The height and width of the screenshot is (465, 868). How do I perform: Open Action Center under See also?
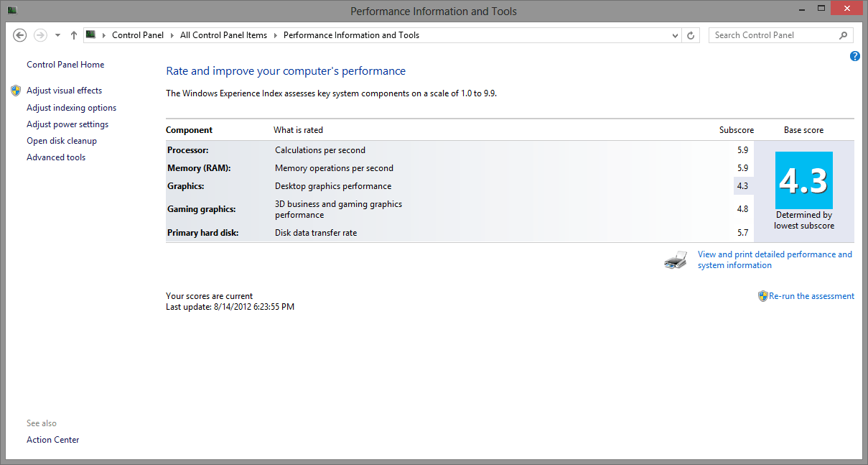(x=53, y=440)
